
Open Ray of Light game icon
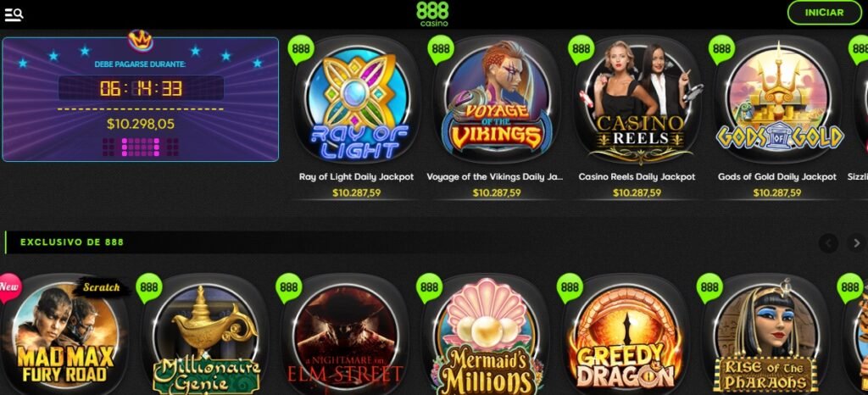click(356, 101)
